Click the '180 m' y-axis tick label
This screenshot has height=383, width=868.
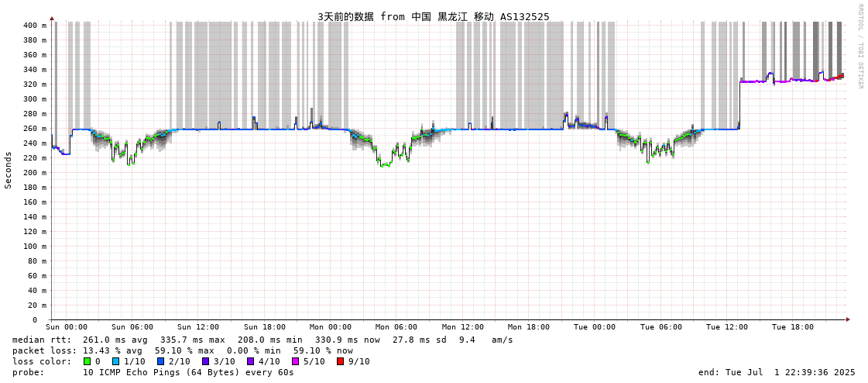(x=35, y=188)
